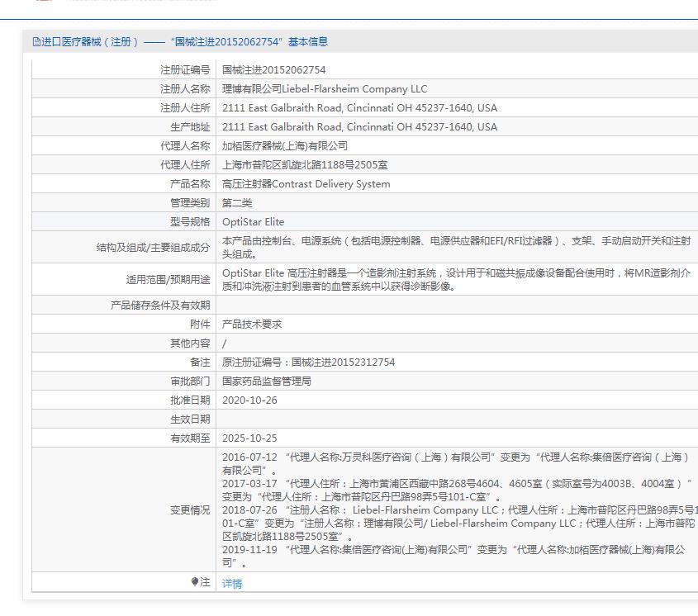Viewport: 698px width, 616px height.
Task: Click the 2016-07-12 change record entry
Action: tap(456, 464)
